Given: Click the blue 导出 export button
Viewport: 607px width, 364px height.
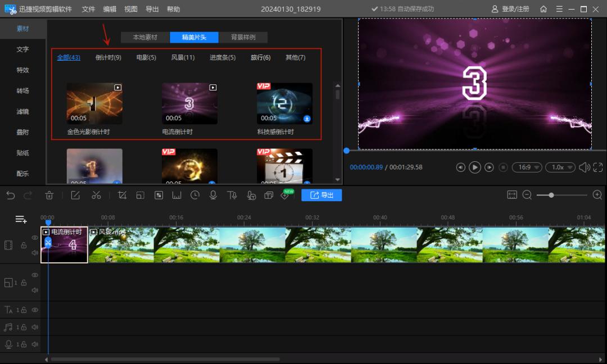Looking at the screenshot, I should pyautogui.click(x=321, y=195).
